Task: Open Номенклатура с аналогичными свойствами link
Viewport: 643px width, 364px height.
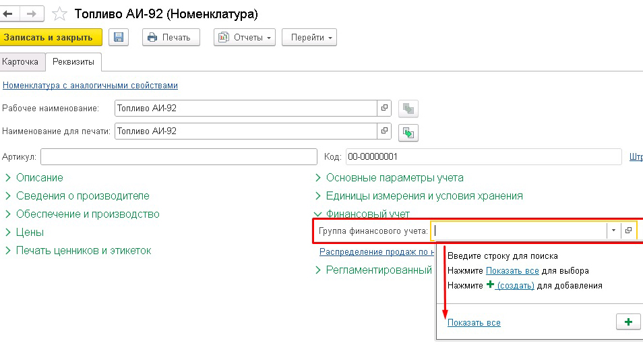Action: tap(90, 86)
